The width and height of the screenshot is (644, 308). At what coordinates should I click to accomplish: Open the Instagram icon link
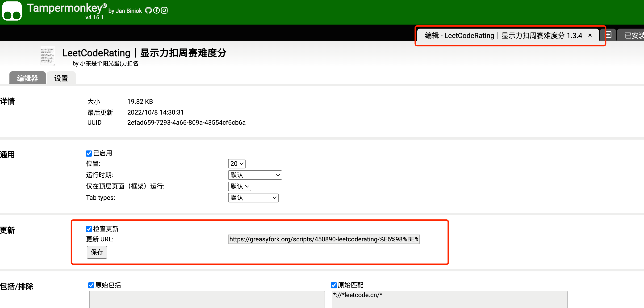point(164,10)
